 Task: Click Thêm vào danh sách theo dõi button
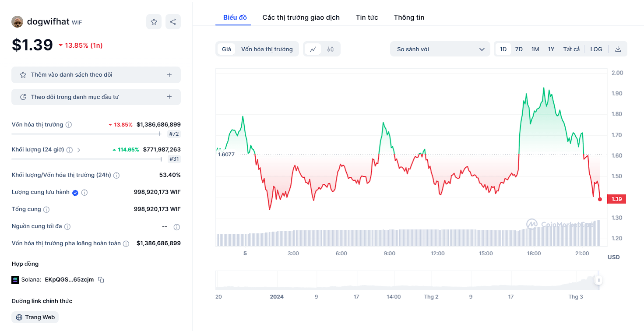tap(96, 75)
